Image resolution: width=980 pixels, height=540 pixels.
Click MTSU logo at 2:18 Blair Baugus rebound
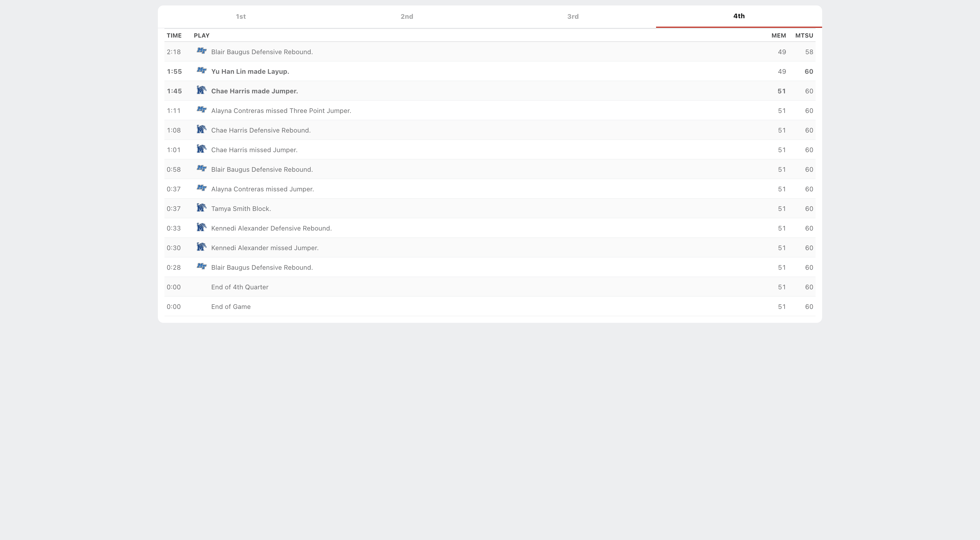201,51
